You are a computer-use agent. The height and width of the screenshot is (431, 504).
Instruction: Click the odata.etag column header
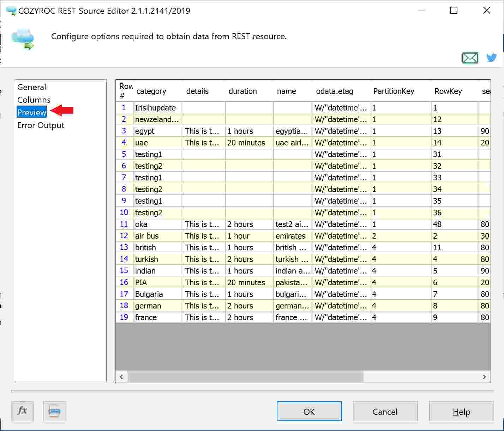(x=341, y=91)
